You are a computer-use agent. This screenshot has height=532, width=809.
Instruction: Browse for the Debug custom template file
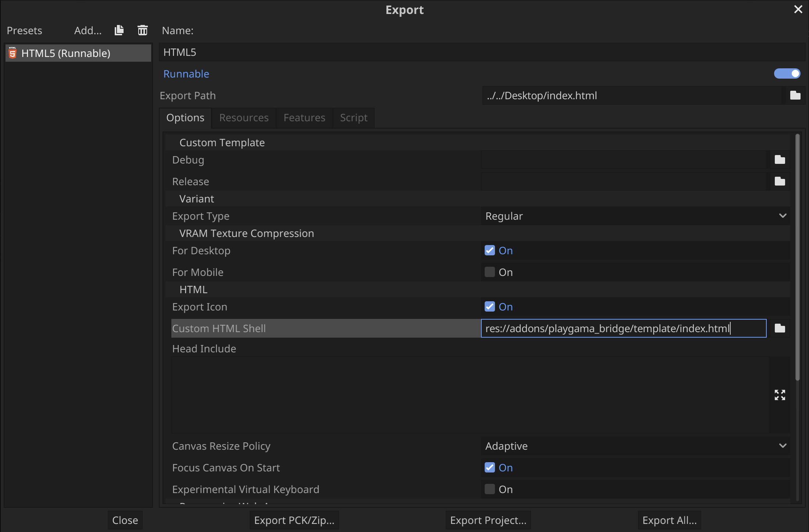[x=780, y=160]
